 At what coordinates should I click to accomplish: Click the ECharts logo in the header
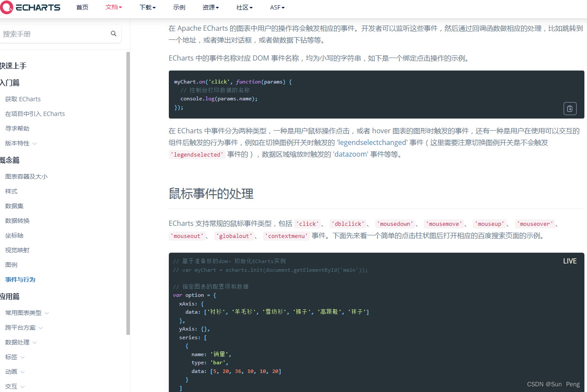coord(30,7)
